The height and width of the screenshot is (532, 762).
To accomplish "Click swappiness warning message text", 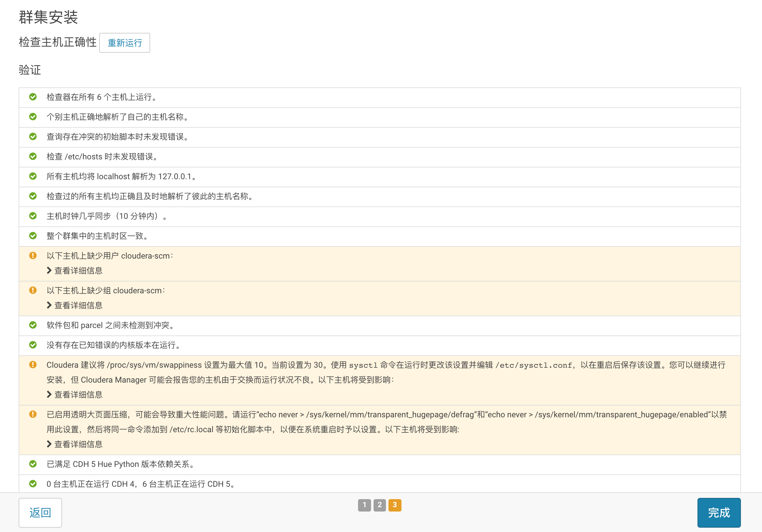I will 386,372.
